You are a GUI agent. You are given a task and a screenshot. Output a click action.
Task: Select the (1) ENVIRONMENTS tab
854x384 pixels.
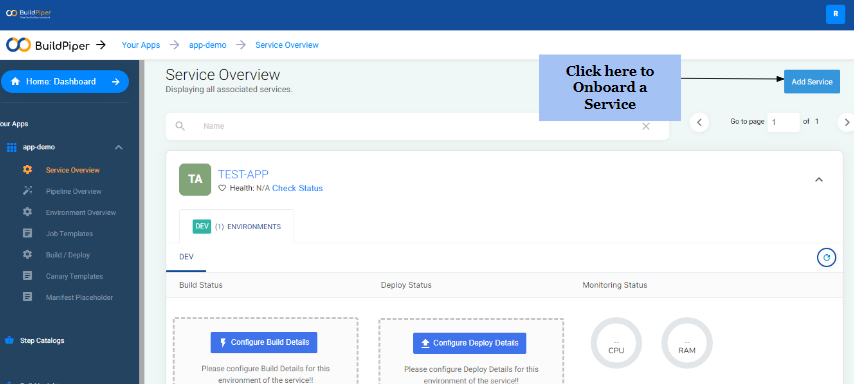pyautogui.click(x=236, y=227)
